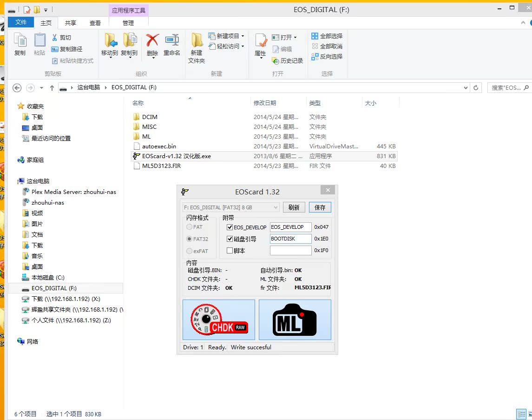Open the Easy access (轻松访问) dropdown
This screenshot has height=420, width=532.
click(226, 46)
